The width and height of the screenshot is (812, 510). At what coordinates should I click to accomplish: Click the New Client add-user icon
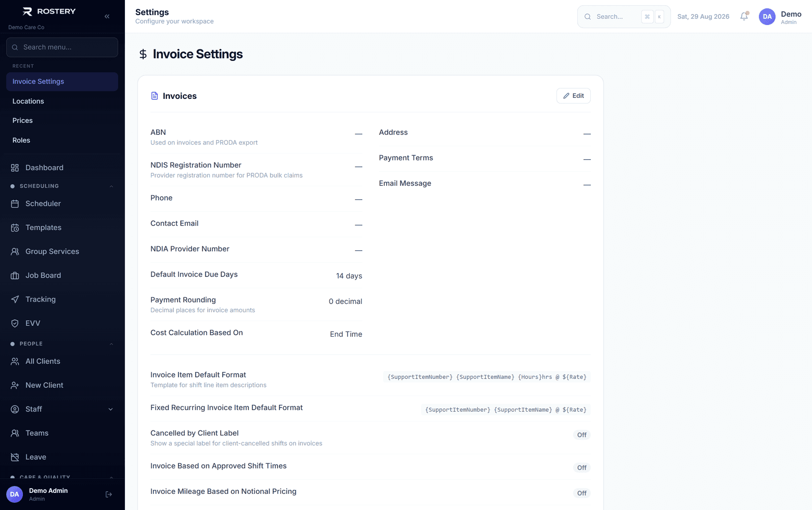tap(15, 385)
